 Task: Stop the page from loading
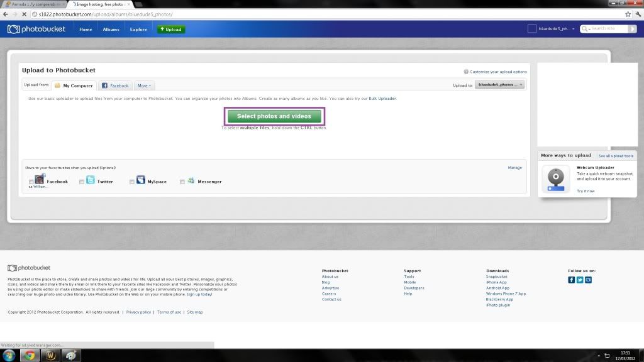point(24,14)
